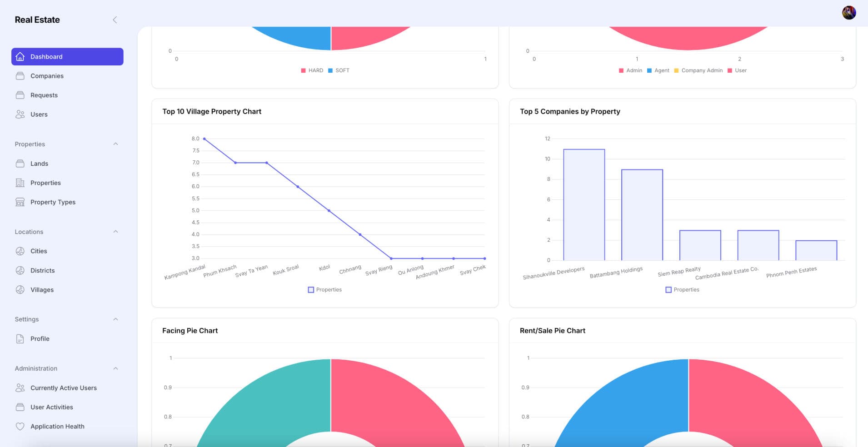Open the Villages page link
Image resolution: width=868 pixels, height=447 pixels.
click(67, 290)
